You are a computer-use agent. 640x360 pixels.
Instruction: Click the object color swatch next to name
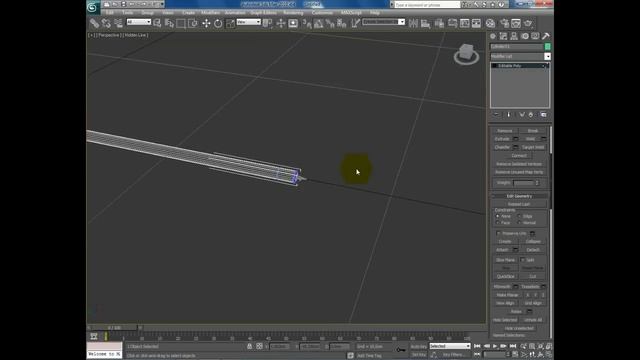(x=548, y=47)
